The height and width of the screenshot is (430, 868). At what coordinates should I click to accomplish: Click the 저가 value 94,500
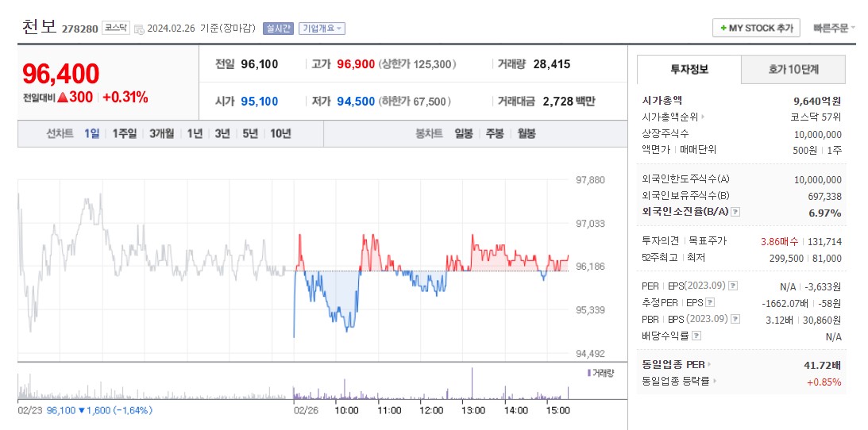click(356, 101)
